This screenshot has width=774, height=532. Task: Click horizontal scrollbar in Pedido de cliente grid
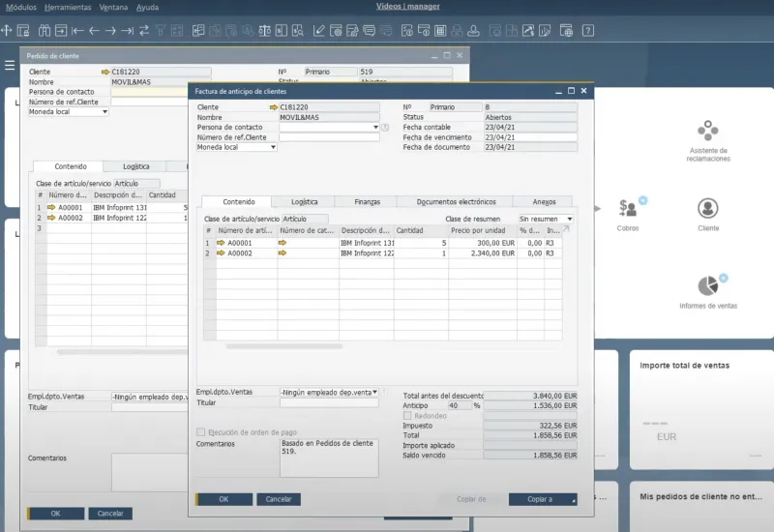point(122,352)
